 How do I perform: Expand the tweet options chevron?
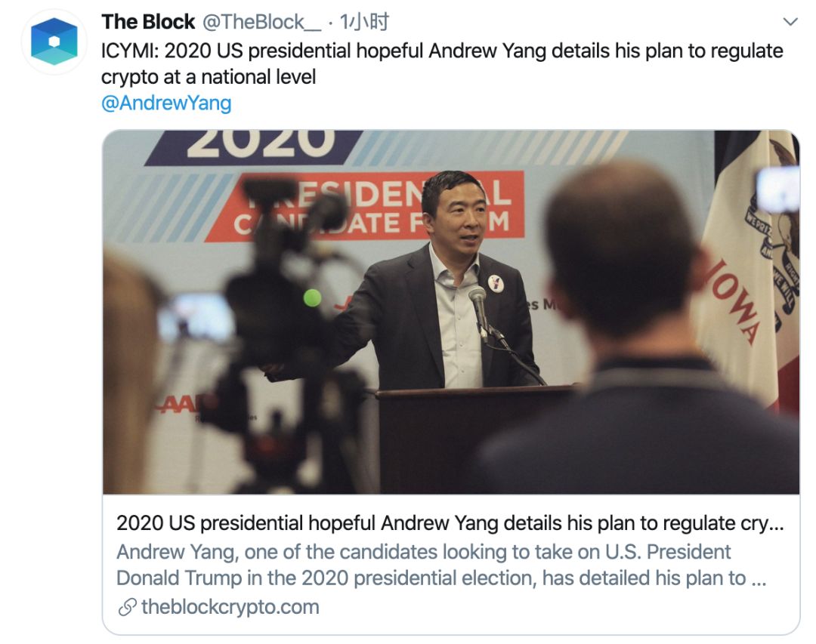pos(790,22)
